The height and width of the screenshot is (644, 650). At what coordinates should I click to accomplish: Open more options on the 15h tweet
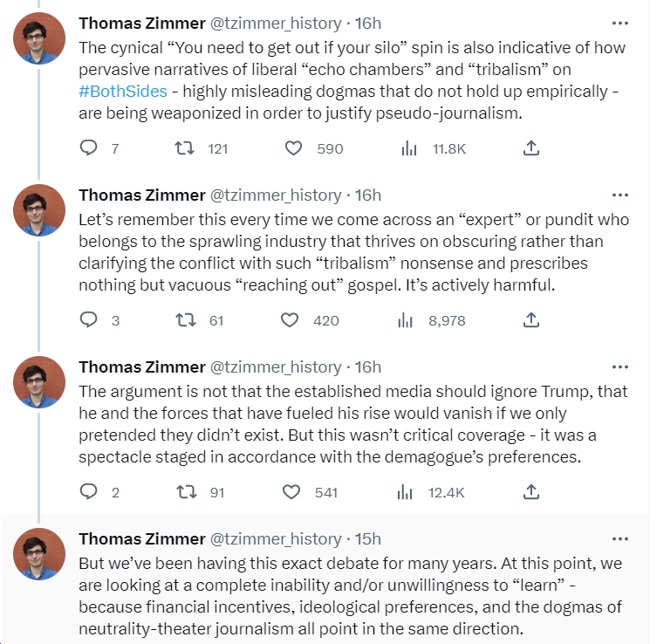point(620,538)
